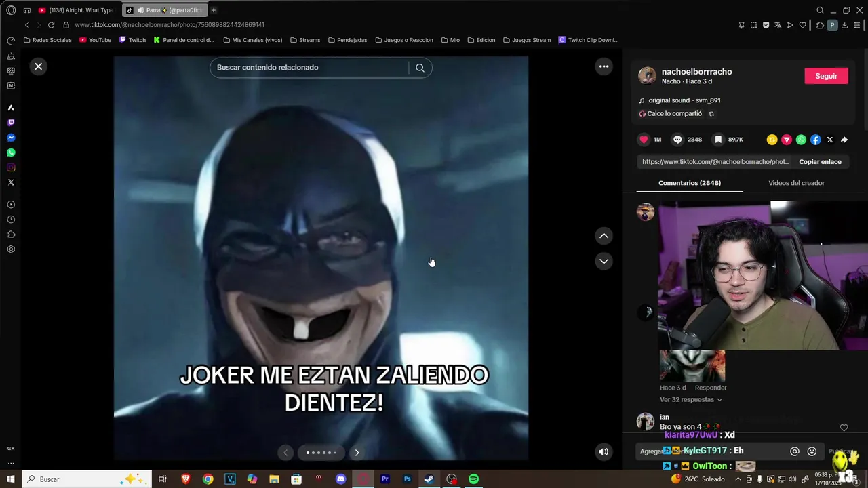Mute the post's sound
Image resolution: width=868 pixels, height=488 pixels.
pos(604,452)
